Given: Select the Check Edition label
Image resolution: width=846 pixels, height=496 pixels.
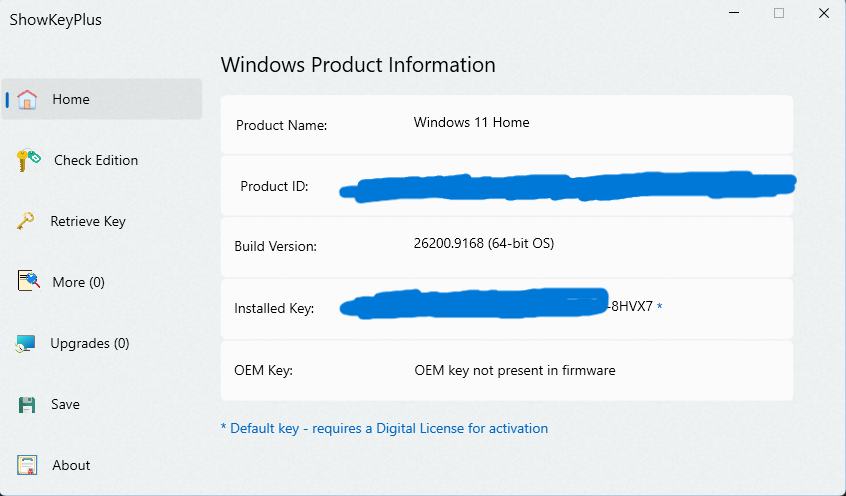Looking at the screenshot, I should (96, 160).
